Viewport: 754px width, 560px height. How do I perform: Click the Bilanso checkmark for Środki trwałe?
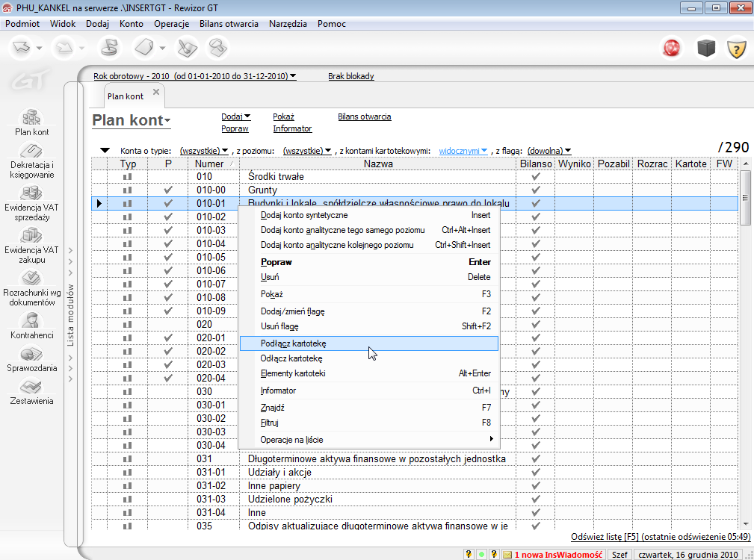tap(535, 177)
